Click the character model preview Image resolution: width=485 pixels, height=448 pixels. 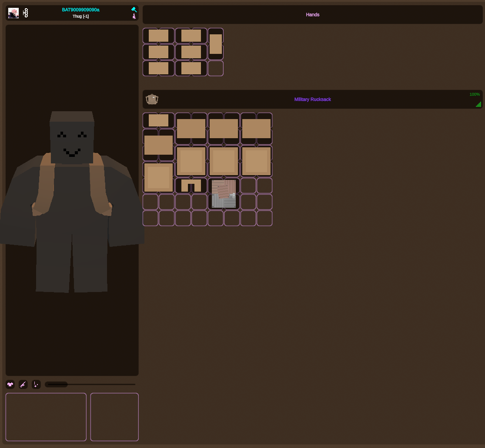pos(72,200)
